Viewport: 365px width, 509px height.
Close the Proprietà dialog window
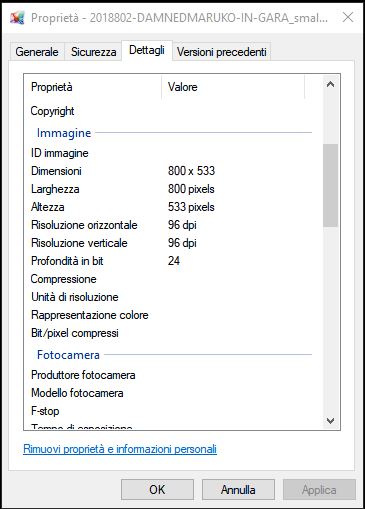[348, 17]
